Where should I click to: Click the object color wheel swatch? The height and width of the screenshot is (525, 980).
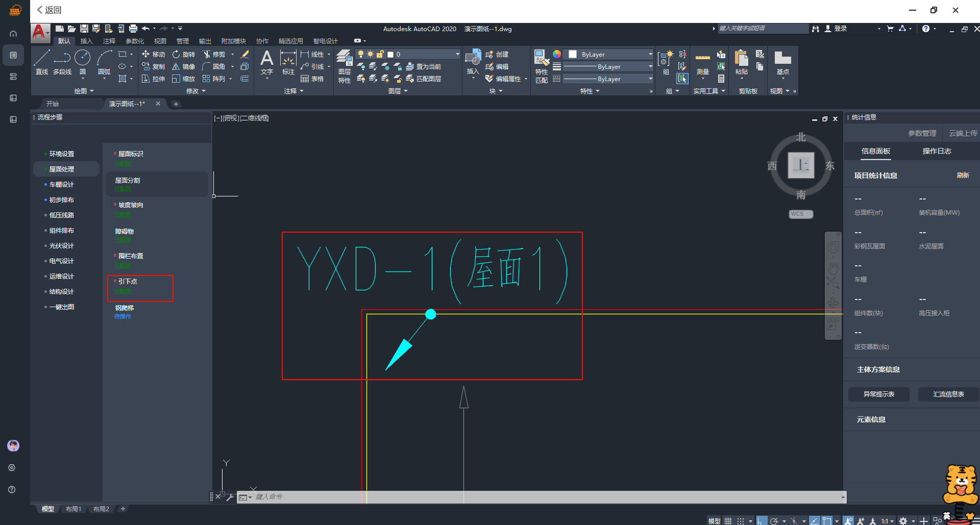557,54
